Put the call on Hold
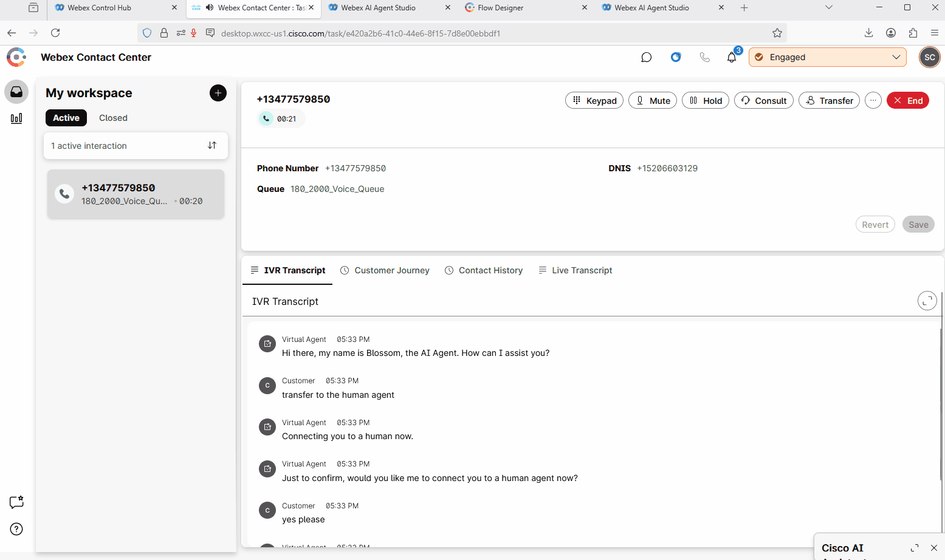 pos(705,101)
